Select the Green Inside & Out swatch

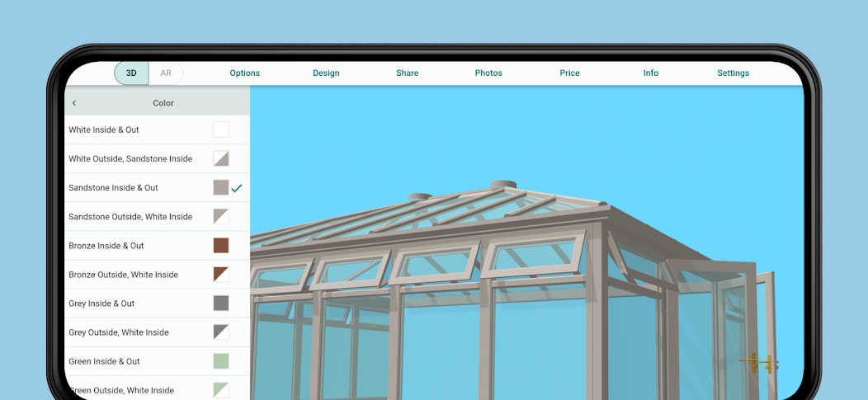220,361
